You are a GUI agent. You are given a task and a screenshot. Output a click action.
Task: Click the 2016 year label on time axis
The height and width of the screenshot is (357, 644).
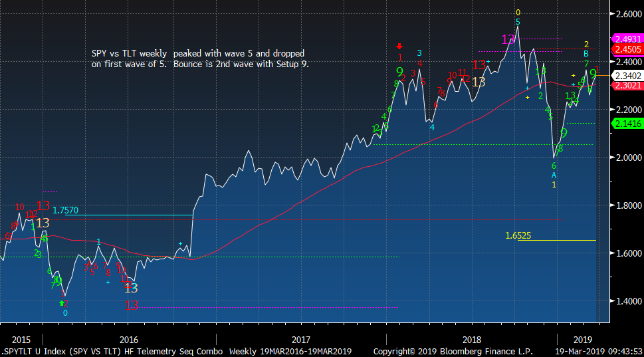point(128,340)
